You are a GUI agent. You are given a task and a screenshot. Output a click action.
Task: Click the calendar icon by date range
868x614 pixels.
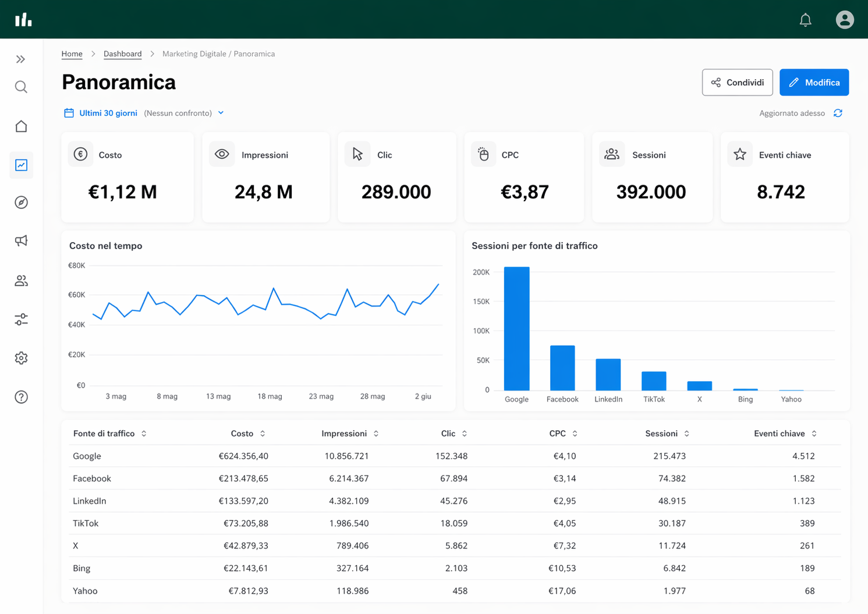pyautogui.click(x=69, y=113)
